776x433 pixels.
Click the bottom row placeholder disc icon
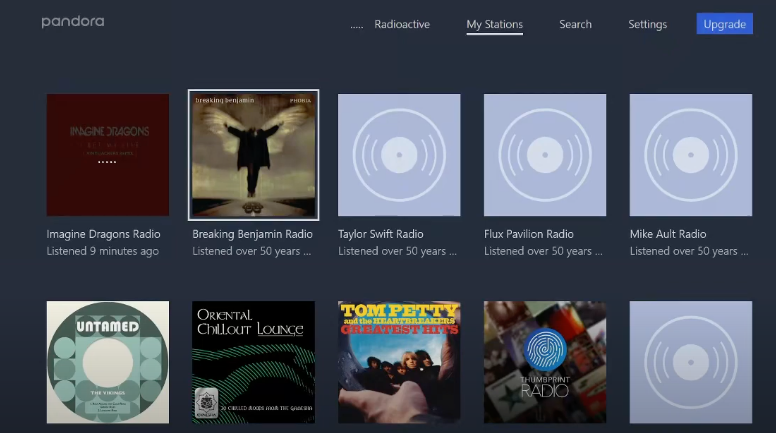tap(690, 362)
